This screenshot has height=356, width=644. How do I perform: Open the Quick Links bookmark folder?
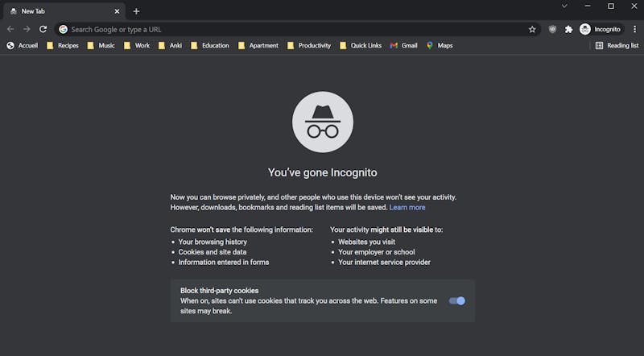[361, 46]
